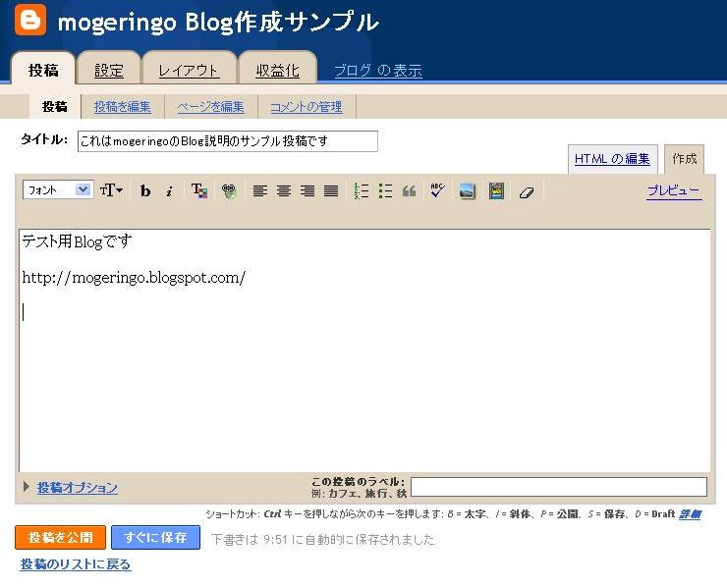
Task: Open the 設定 tab
Action: [x=109, y=70]
